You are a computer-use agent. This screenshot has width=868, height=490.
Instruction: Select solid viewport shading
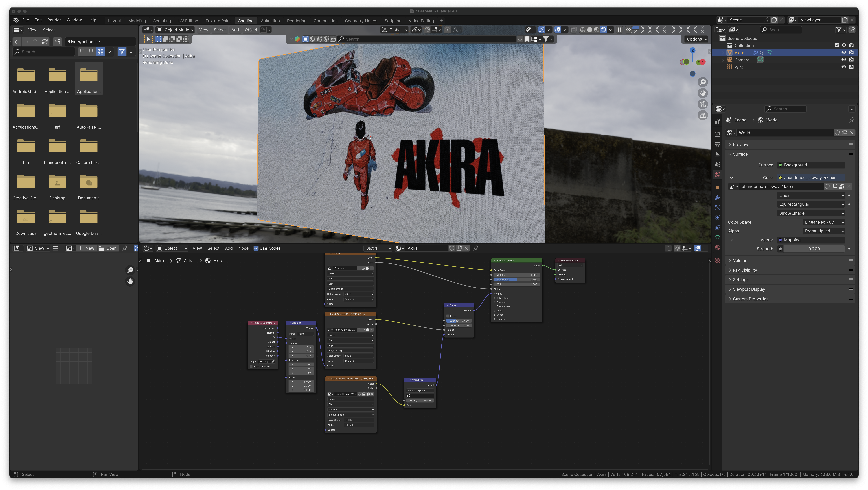590,30
